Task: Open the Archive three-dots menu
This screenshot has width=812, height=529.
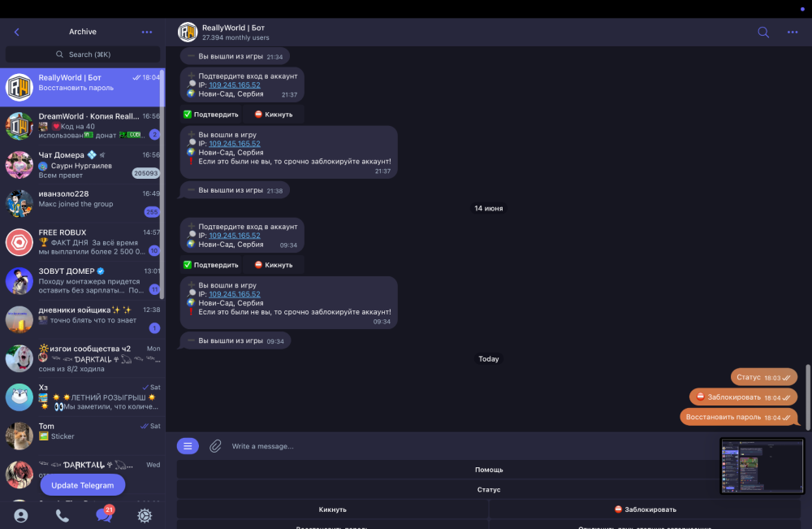Action: pyautogui.click(x=147, y=33)
